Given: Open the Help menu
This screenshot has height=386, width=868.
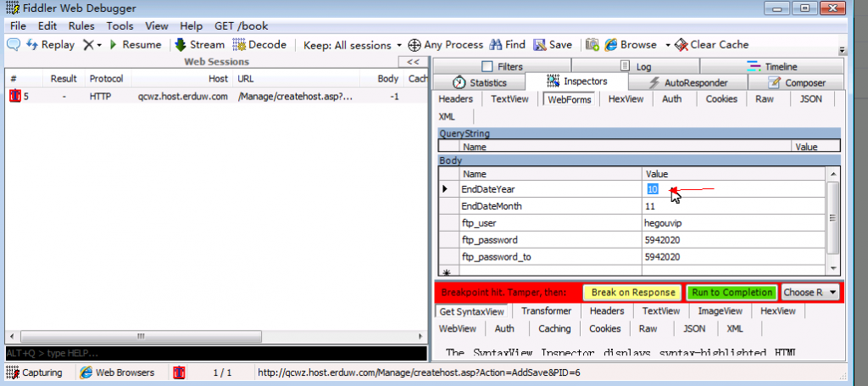Looking at the screenshot, I should 192,26.
